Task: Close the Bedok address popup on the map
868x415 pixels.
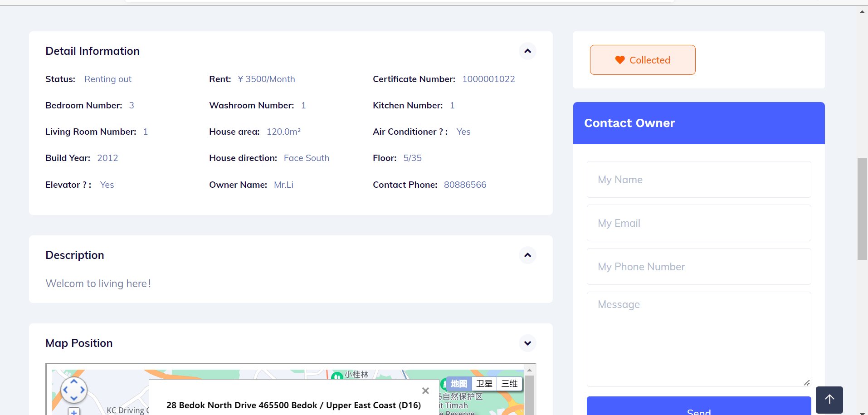Action: [425, 391]
